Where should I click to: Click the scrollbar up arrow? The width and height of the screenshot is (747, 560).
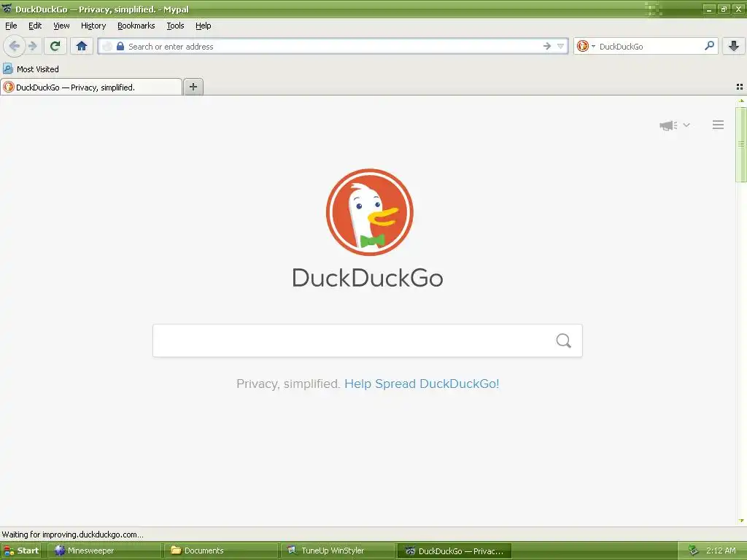741,101
